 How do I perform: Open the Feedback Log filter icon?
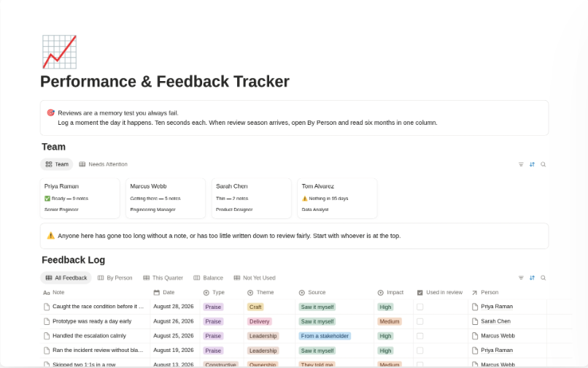[x=521, y=278]
